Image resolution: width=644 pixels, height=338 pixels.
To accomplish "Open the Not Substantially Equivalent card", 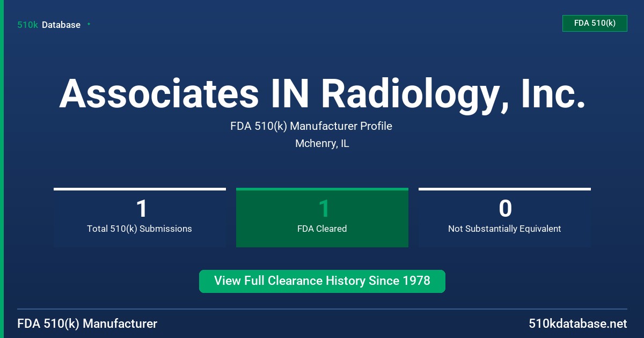I will coord(504,217).
